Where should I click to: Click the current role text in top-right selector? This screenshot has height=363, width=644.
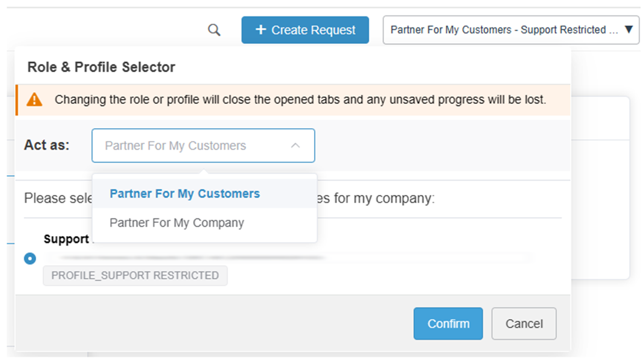coord(504,30)
